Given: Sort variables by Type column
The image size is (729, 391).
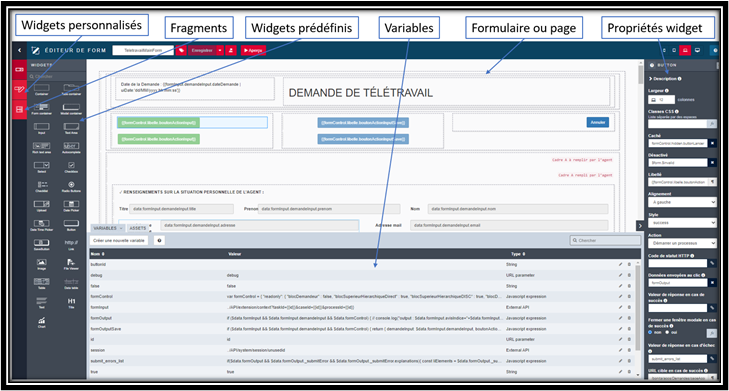Looking at the screenshot, I should pyautogui.click(x=518, y=254).
